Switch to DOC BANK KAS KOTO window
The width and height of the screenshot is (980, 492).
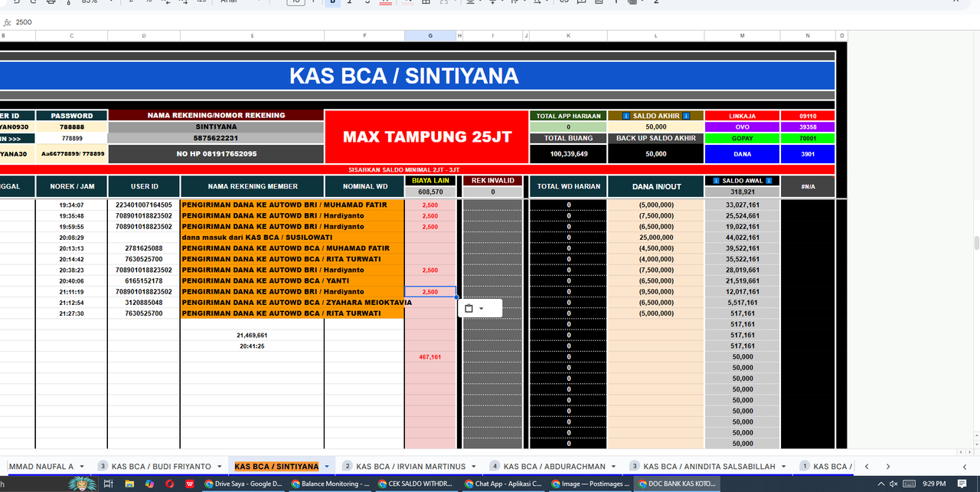[x=677, y=484]
